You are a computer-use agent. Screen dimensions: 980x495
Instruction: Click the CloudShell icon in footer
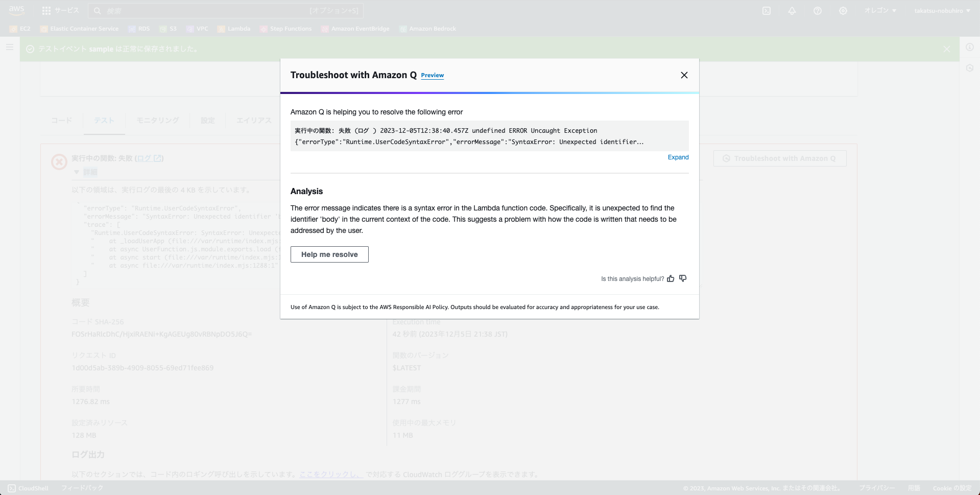coord(12,488)
